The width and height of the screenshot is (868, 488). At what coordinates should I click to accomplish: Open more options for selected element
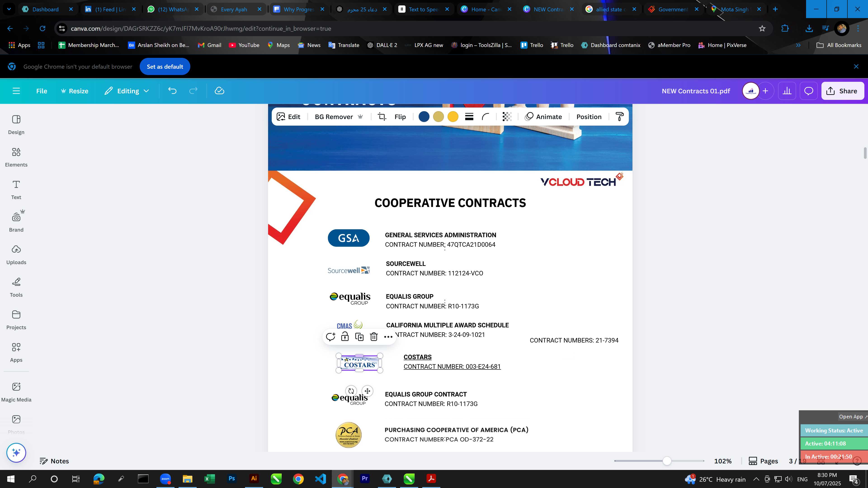pos(388,337)
